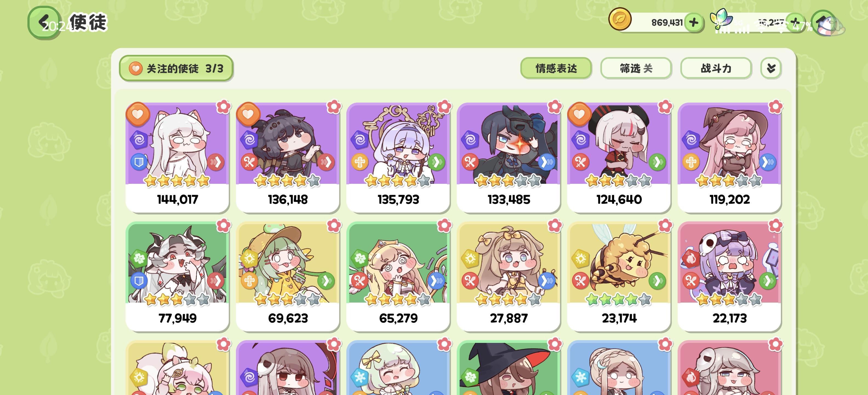The width and height of the screenshot is (868, 395).
Task: Click five-star rating row on 144,017 card
Action: point(177,181)
